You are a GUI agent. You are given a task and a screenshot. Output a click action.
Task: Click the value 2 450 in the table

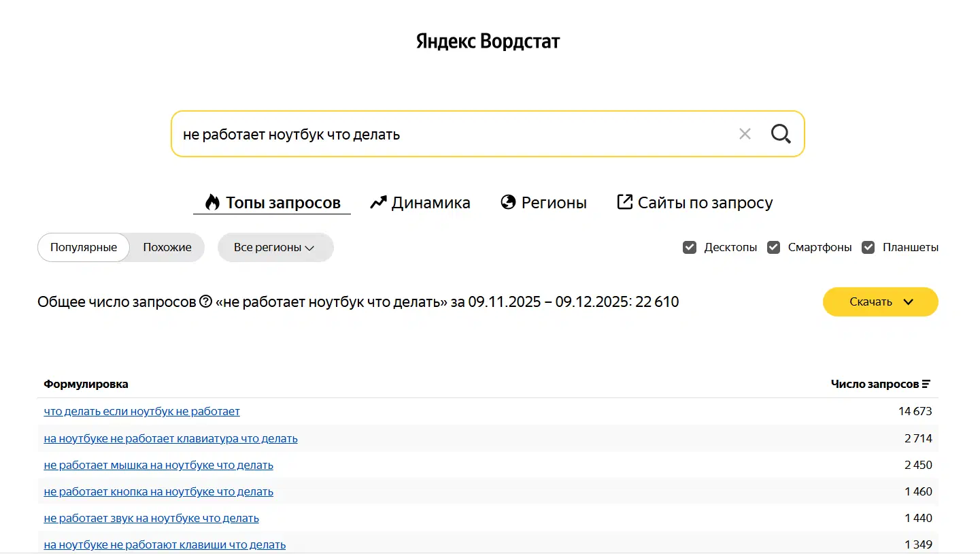pos(918,465)
